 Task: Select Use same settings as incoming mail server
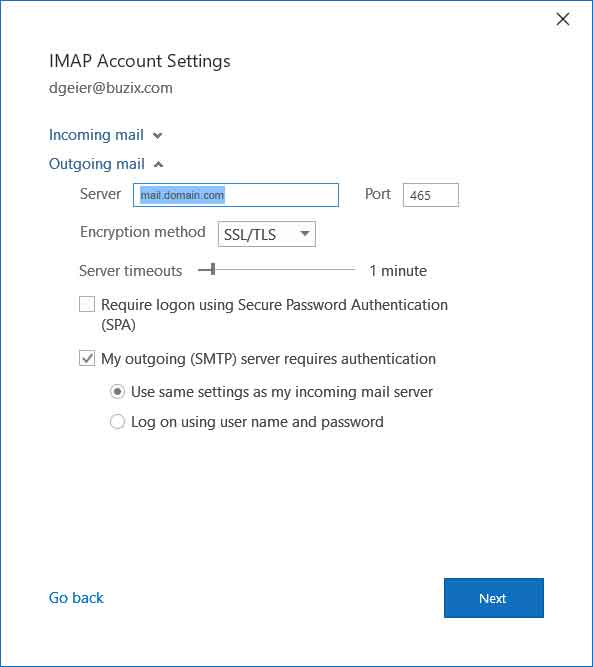pos(117,392)
